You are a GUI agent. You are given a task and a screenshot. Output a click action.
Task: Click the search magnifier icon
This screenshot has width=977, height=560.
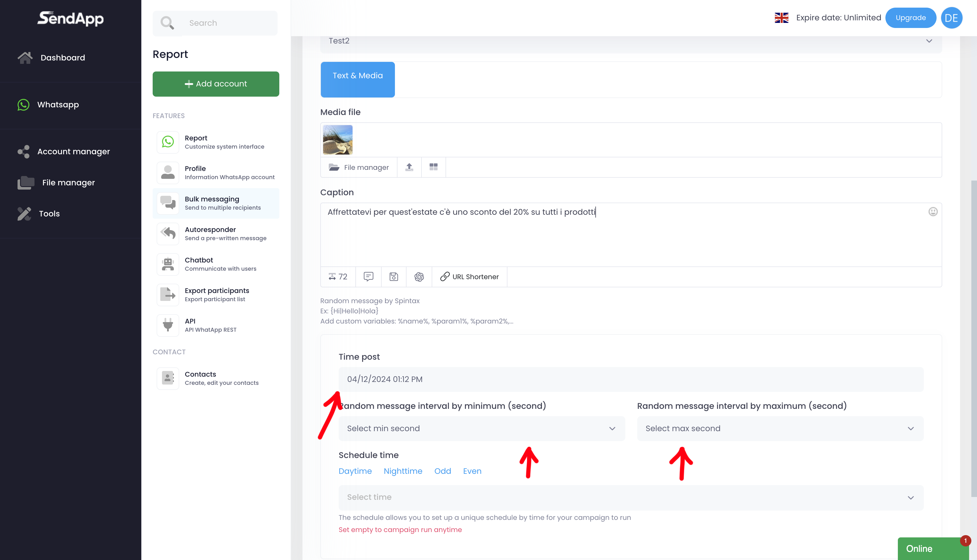point(167,23)
